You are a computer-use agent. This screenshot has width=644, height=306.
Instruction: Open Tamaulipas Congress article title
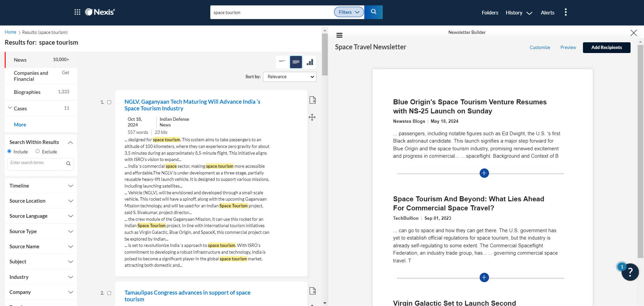click(x=187, y=296)
